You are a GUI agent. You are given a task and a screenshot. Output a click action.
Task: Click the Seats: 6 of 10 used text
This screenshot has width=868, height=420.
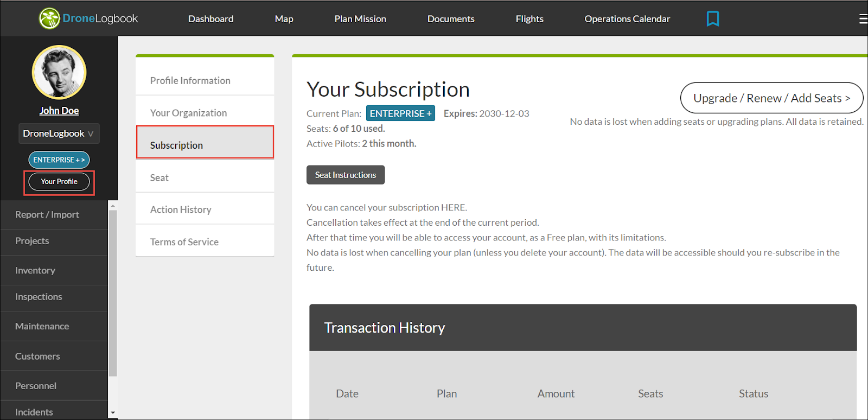click(346, 129)
